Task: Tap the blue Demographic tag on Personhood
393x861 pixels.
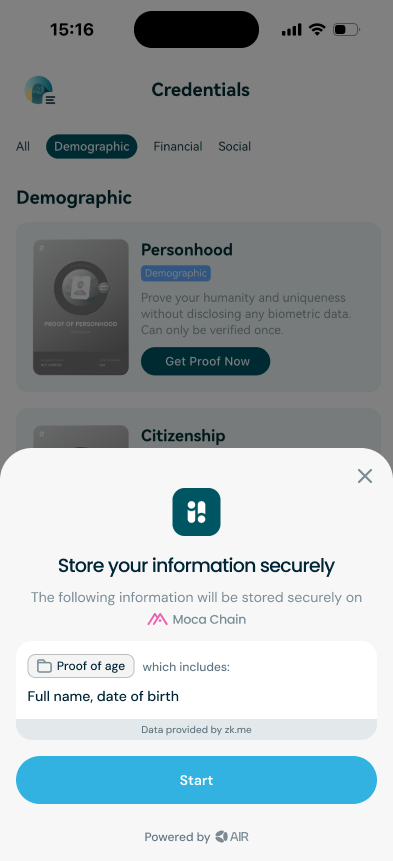Action: [176, 273]
